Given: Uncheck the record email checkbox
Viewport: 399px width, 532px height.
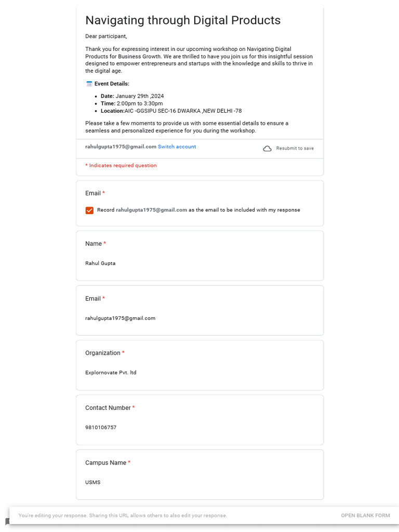Looking at the screenshot, I should [89, 210].
